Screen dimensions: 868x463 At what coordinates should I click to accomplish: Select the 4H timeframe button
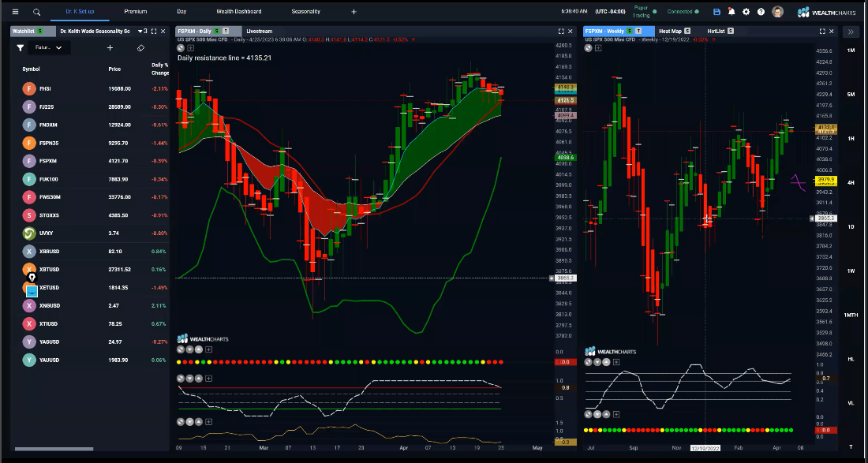pyautogui.click(x=851, y=182)
